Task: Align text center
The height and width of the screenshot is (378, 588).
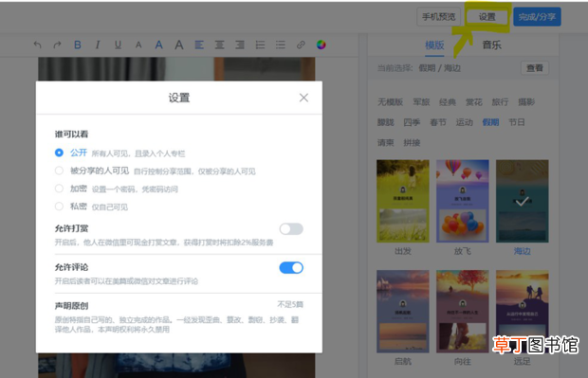Action: pyautogui.click(x=219, y=45)
